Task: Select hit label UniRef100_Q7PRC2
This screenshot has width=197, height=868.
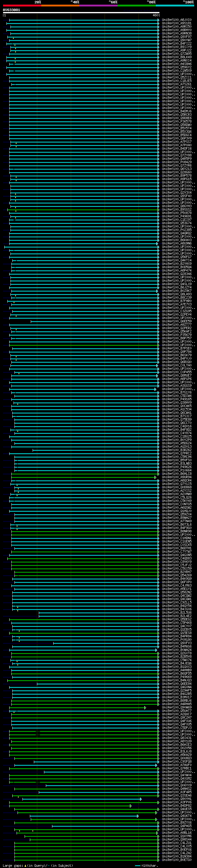Action: (x=177, y=453)
